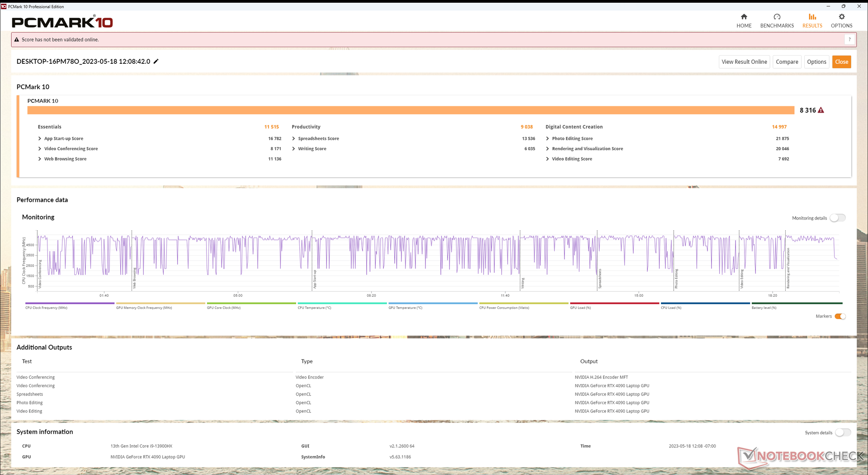The height and width of the screenshot is (475, 868).
Task: Click the red warning triangle beside score 8 316
Action: pyautogui.click(x=821, y=110)
